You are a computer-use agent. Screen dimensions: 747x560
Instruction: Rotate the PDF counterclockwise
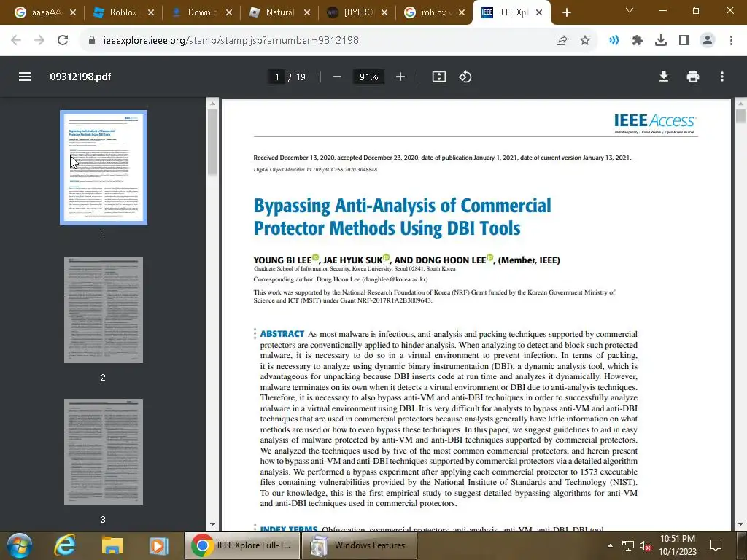(465, 77)
